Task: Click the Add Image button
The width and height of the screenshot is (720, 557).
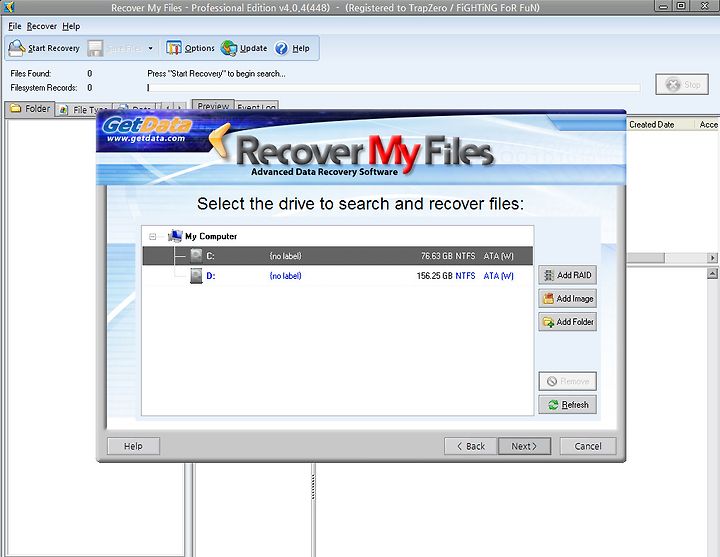Action: tap(568, 298)
